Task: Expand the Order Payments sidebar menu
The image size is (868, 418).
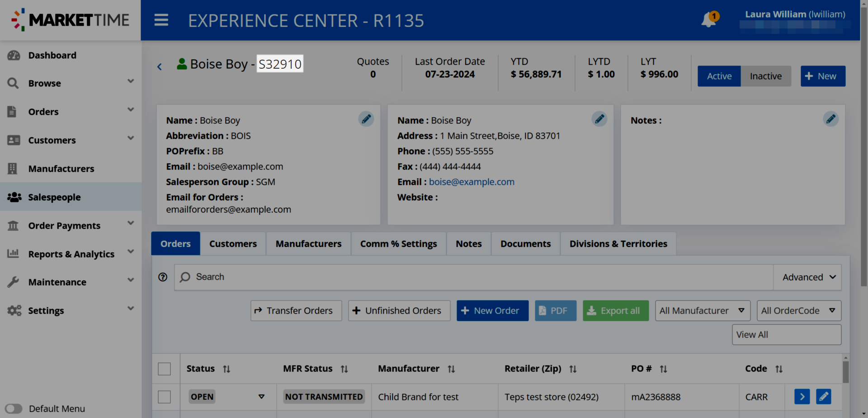Action: (x=131, y=223)
